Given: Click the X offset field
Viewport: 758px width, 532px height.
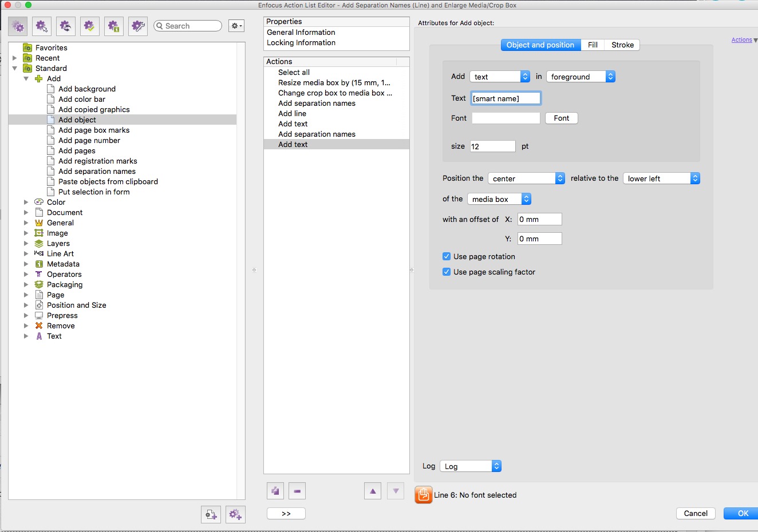Looking at the screenshot, I should point(540,219).
